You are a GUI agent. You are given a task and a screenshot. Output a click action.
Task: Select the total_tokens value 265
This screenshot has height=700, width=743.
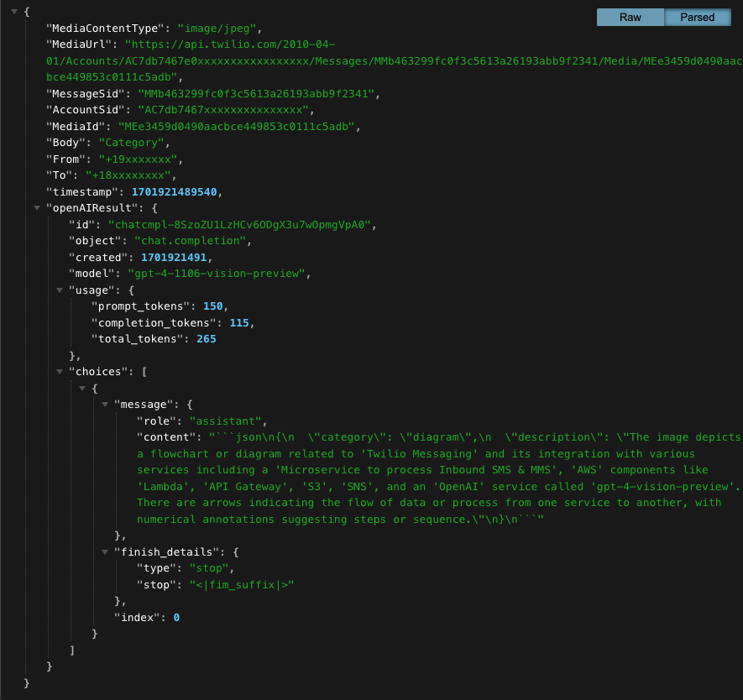click(207, 339)
